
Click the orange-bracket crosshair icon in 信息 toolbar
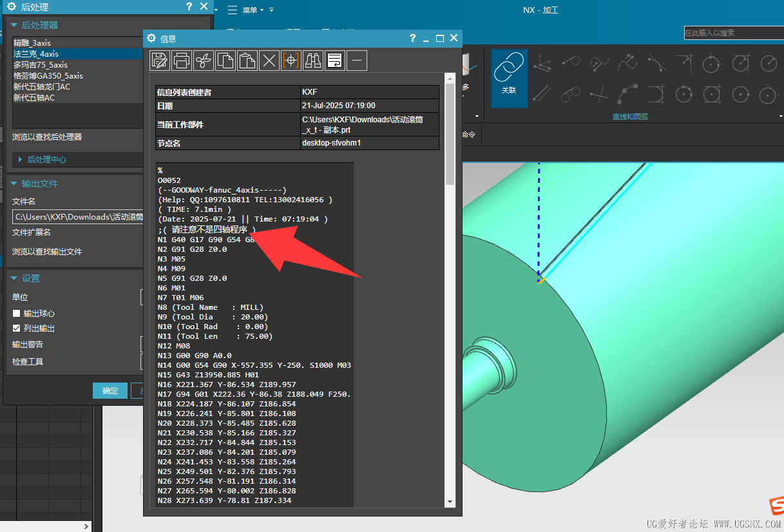coord(291,61)
